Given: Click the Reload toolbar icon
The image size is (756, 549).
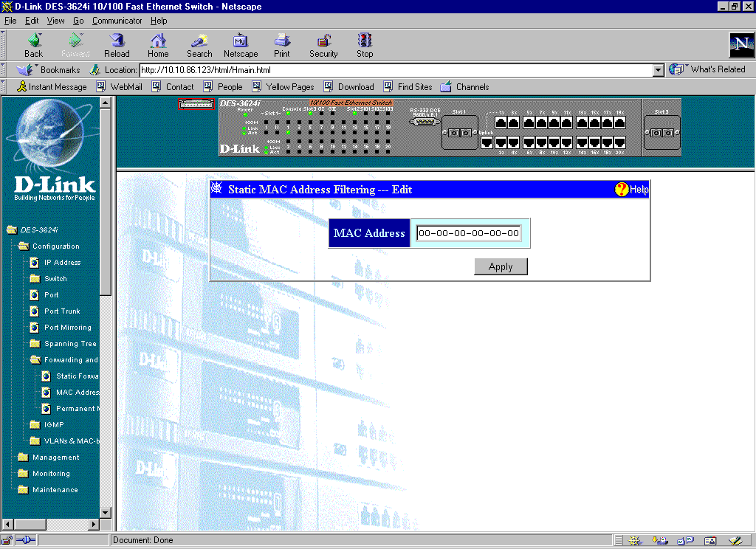Looking at the screenshot, I should click(x=117, y=41).
